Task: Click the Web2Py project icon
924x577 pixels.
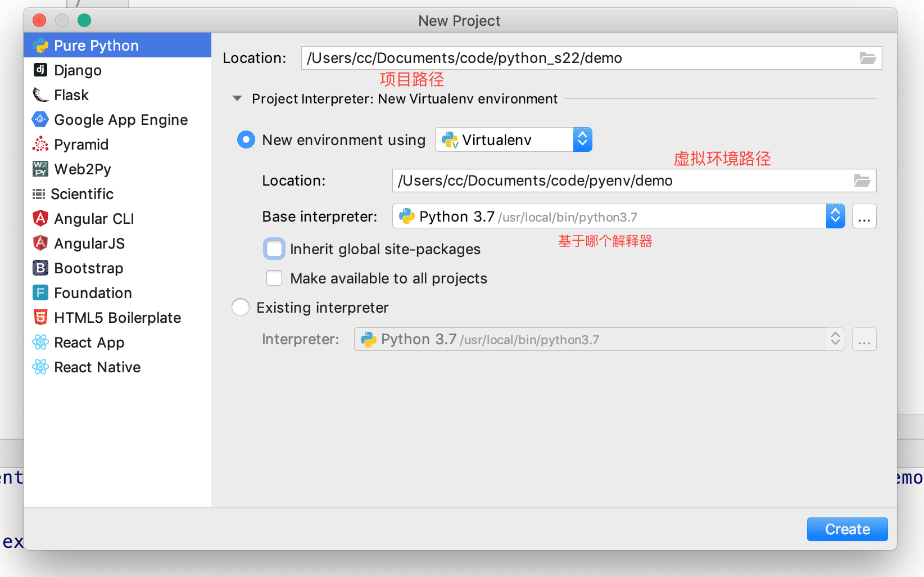Action: 40,169
